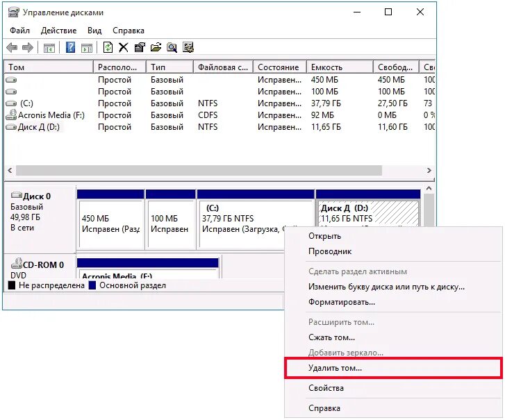
Task: Click the 37,79 ГБ capacity cell
Action: [326, 103]
